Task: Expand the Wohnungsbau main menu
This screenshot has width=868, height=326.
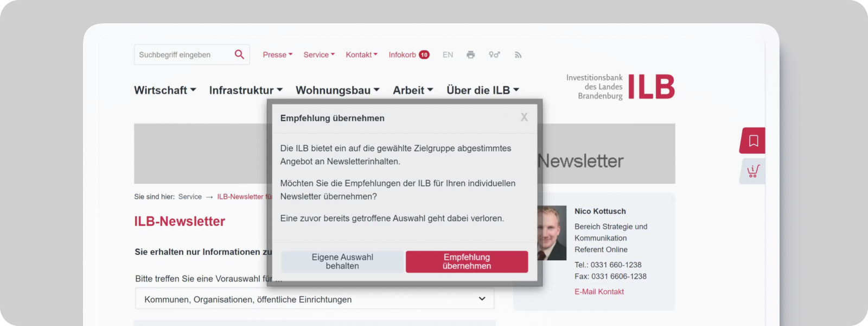Action: 337,90
